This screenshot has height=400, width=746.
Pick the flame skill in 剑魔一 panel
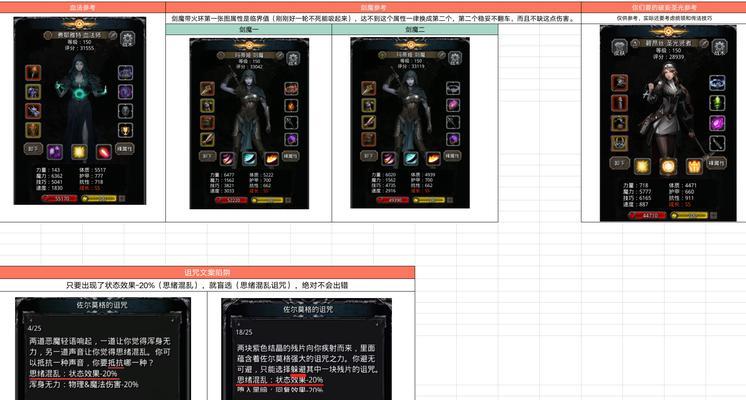[x=271, y=158]
